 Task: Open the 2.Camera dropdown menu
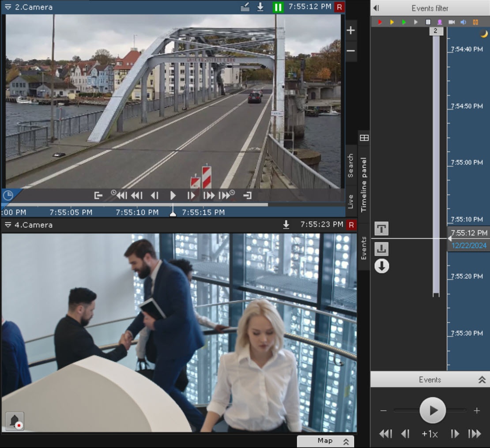(x=8, y=7)
